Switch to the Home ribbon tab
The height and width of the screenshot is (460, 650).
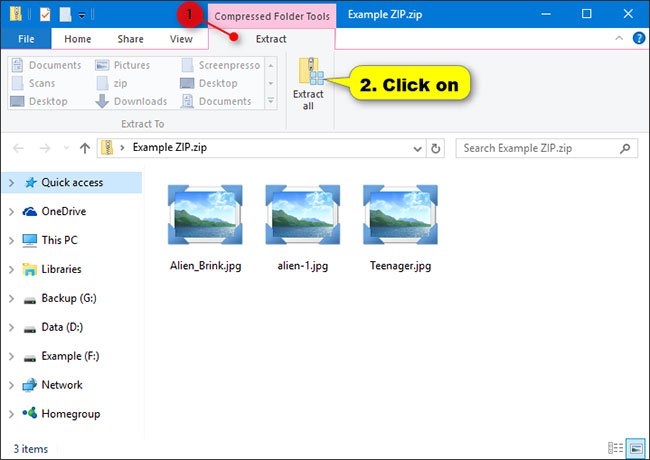tap(78, 39)
